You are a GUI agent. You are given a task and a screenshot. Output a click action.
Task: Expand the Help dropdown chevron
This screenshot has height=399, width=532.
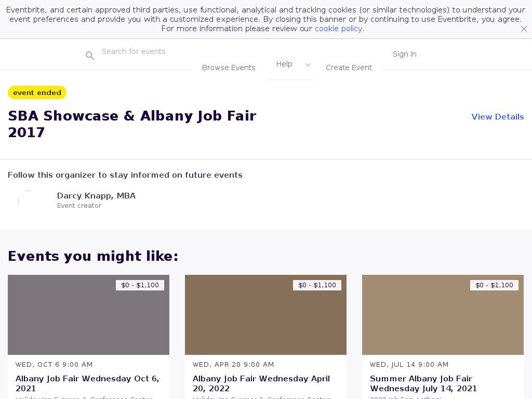point(308,65)
